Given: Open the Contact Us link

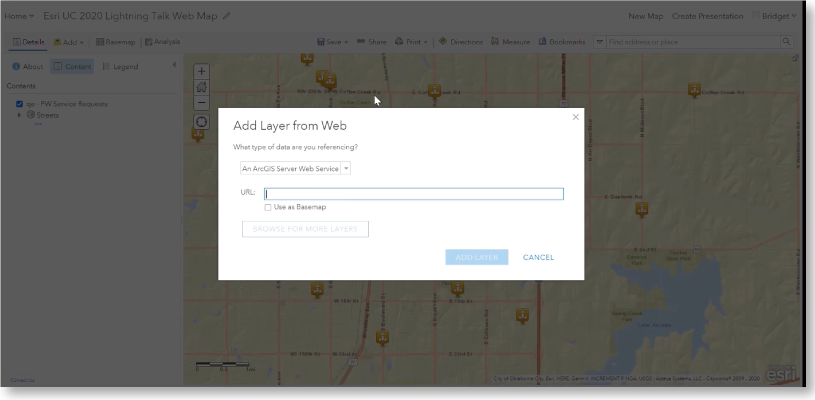Looking at the screenshot, I should [x=22, y=380].
